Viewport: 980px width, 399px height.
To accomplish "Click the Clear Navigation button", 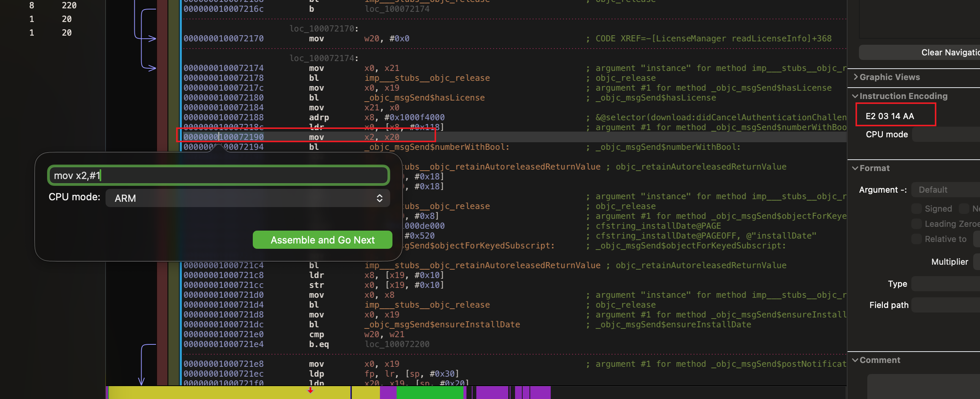I will coord(919,52).
